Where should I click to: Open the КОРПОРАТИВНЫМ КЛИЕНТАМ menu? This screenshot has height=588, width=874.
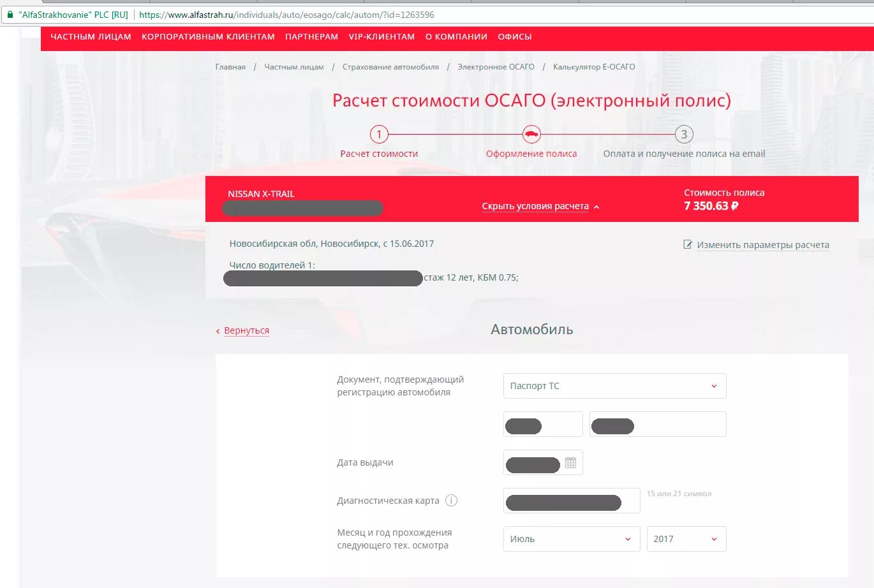[208, 37]
